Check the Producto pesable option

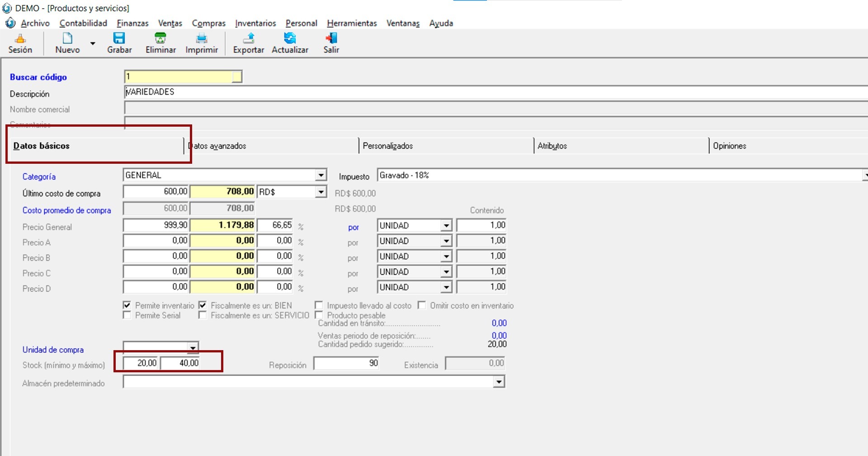point(319,315)
